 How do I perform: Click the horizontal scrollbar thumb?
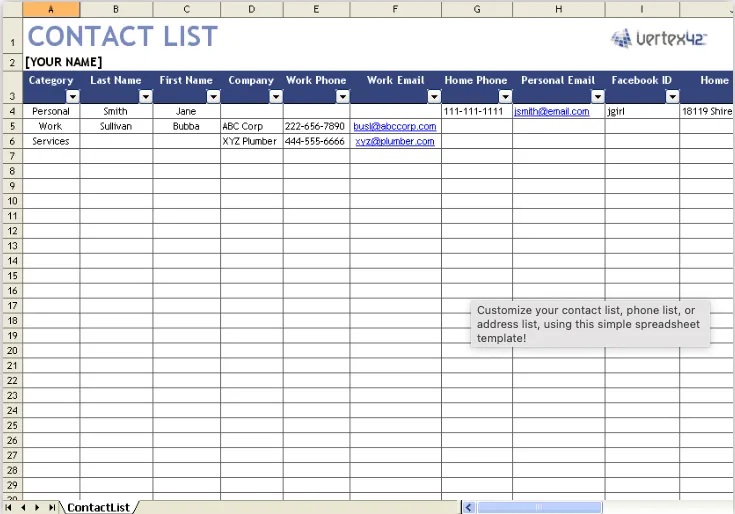[x=539, y=507]
